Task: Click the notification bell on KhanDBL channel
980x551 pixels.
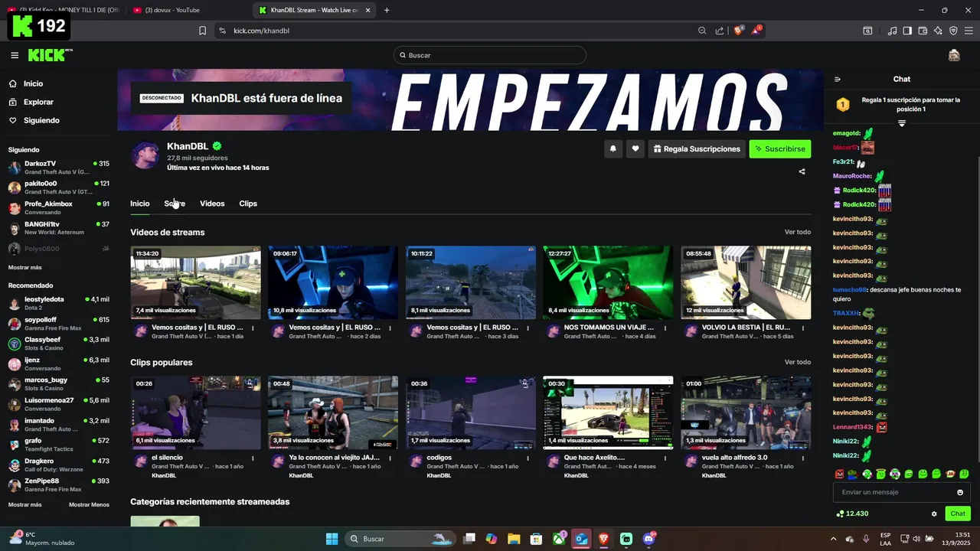Action: (x=612, y=149)
